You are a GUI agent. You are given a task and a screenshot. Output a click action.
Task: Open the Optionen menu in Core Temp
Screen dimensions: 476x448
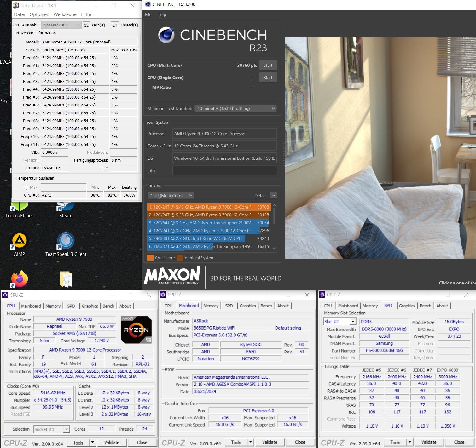coord(39,14)
